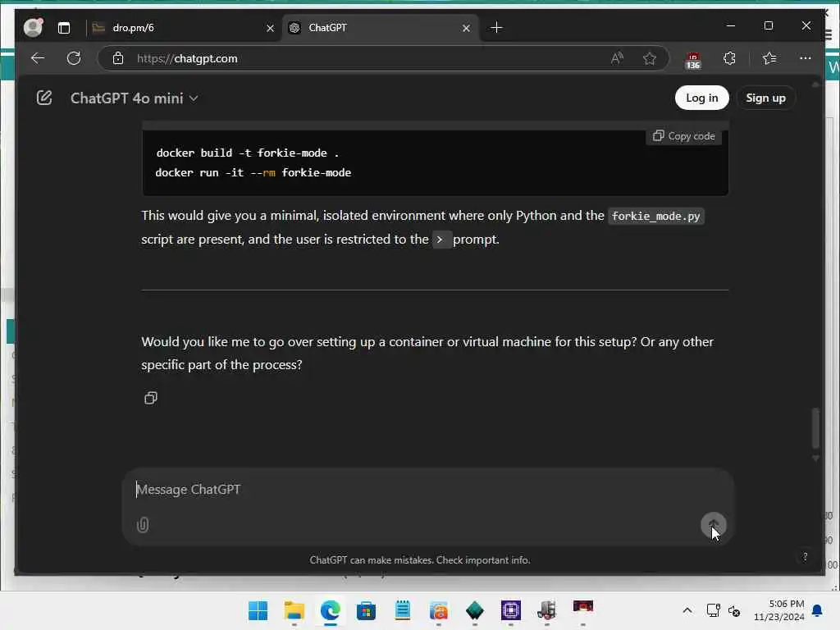
Task: Send the message with the arrow button
Action: [x=714, y=524]
